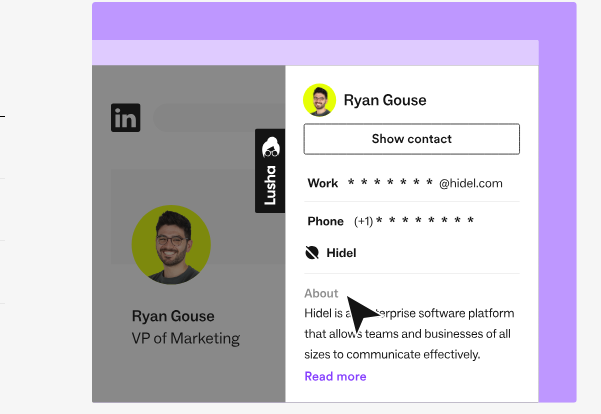Click the Ryan Gouse name heading in the panel
Viewport: 601px width, 414px height.
tap(385, 100)
